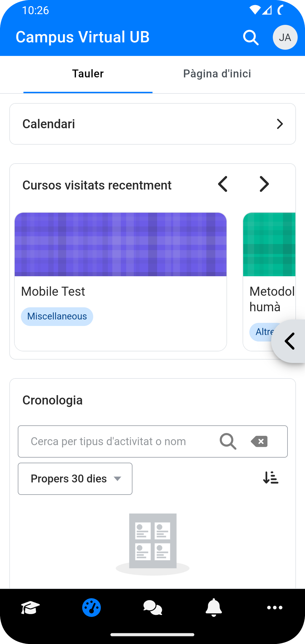This screenshot has height=644, width=305.
Task: Open the more options three-dots icon
Action: point(275,608)
